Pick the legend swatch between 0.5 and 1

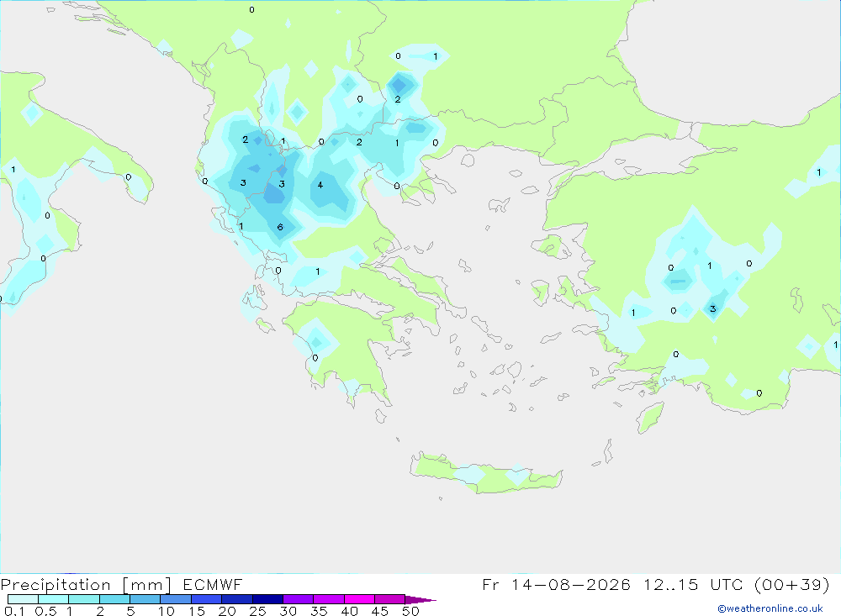click(54, 599)
